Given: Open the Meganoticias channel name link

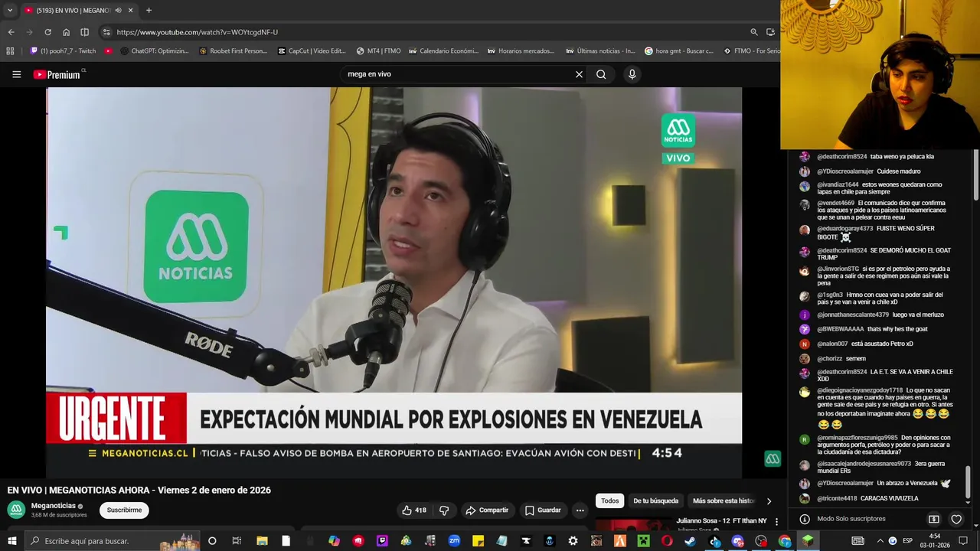Looking at the screenshot, I should 54,506.
